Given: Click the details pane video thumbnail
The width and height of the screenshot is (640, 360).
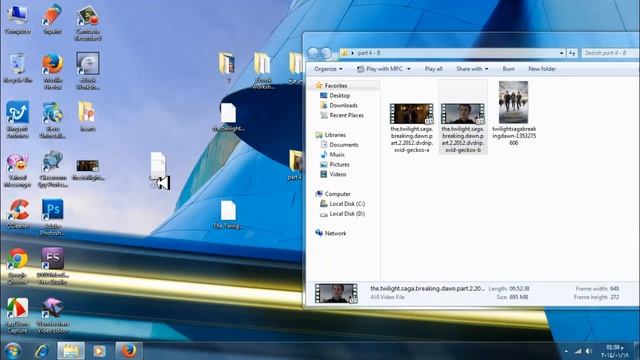Looking at the screenshot, I should point(336,293).
